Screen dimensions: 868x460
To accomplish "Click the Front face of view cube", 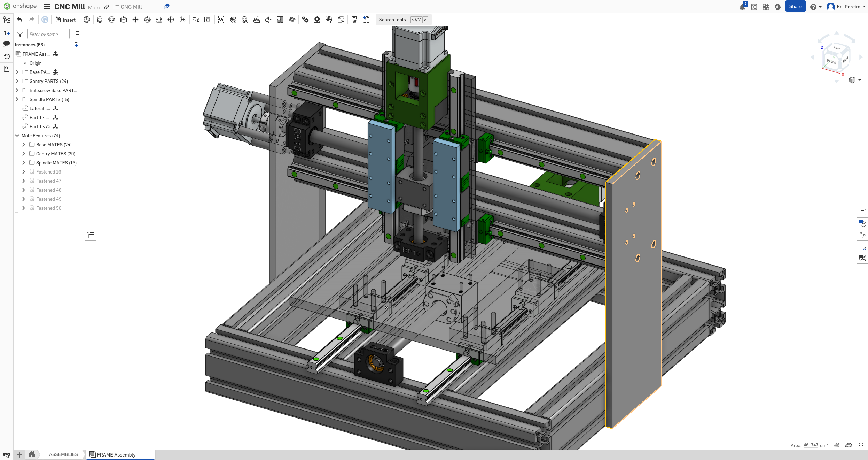I will (831, 62).
